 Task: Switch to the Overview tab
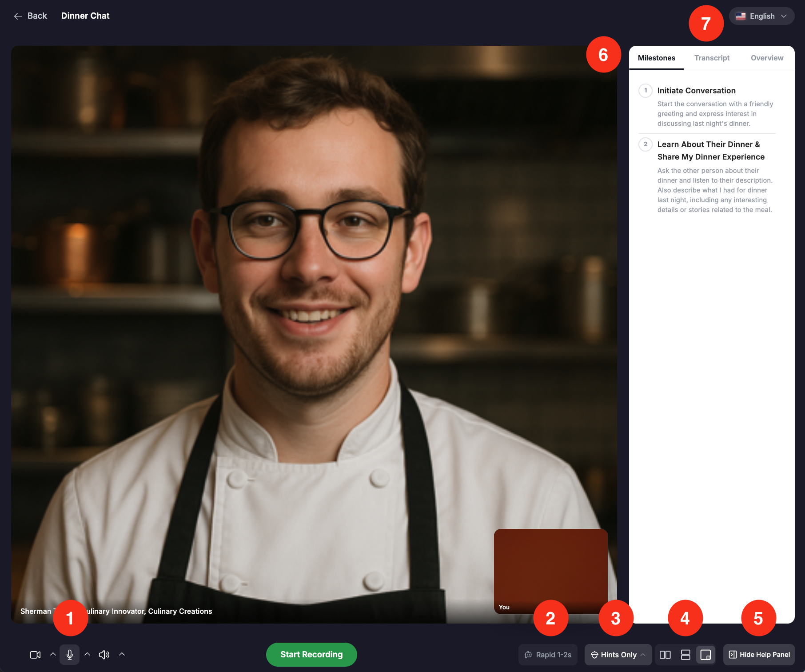(x=767, y=58)
